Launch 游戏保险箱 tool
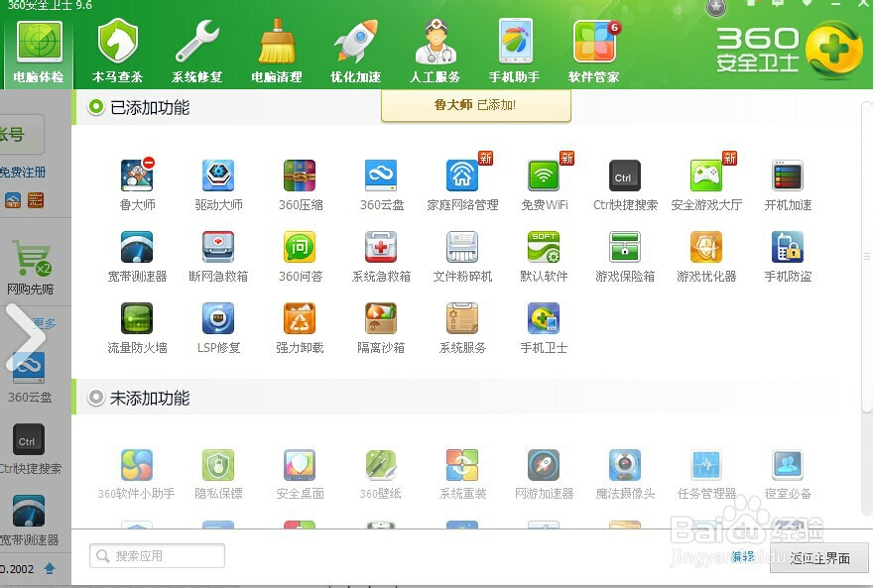Image resolution: width=873 pixels, height=588 pixels. (625, 247)
